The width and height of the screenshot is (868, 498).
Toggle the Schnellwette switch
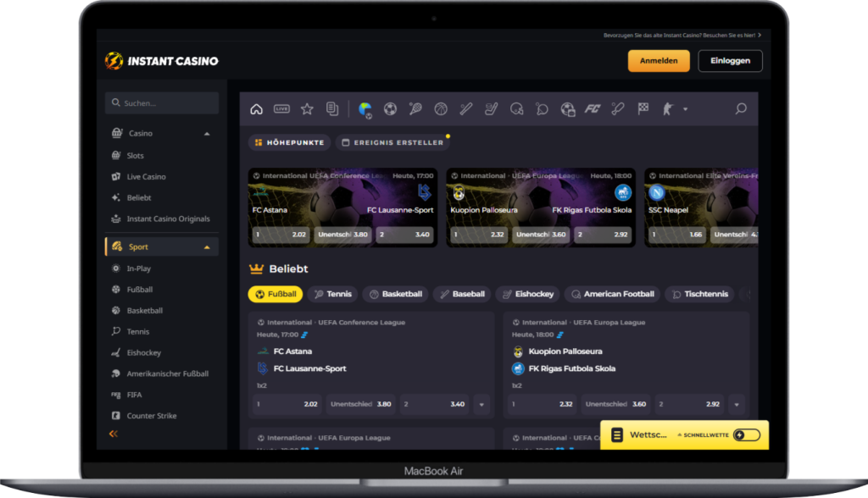pyautogui.click(x=747, y=435)
